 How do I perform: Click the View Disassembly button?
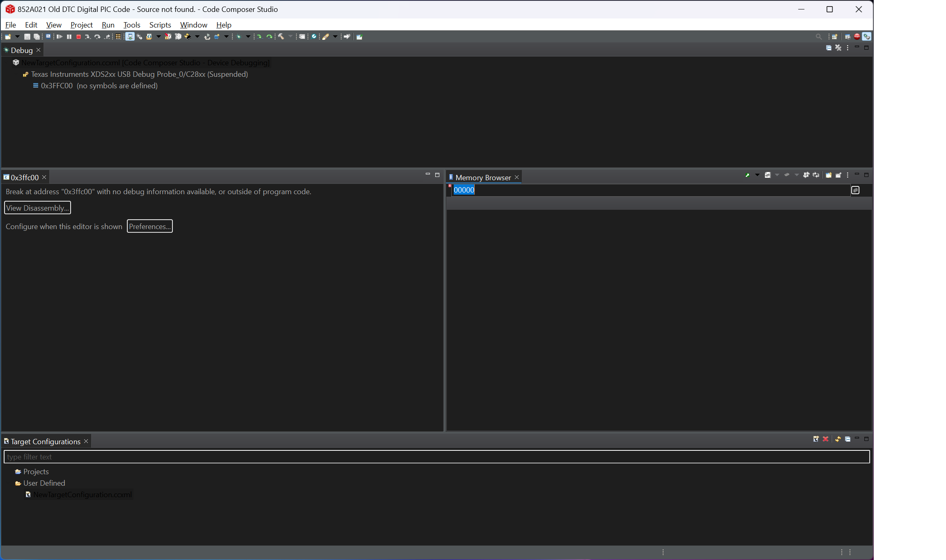[37, 208]
